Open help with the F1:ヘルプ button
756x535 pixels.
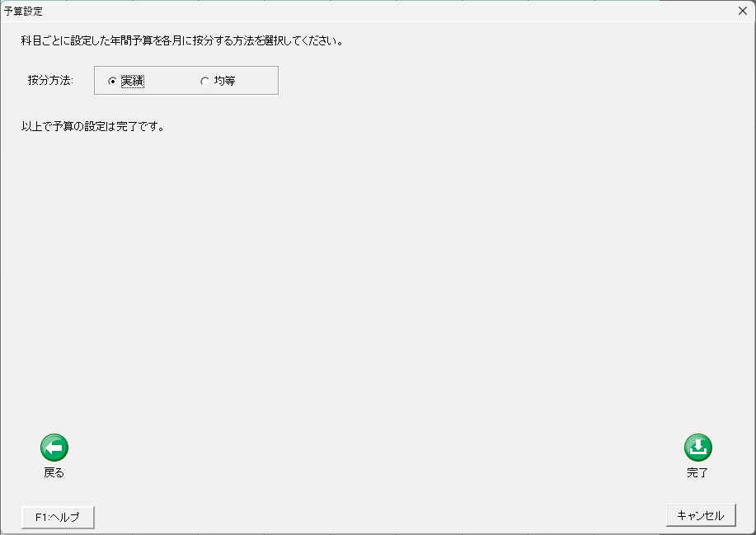[x=58, y=517]
